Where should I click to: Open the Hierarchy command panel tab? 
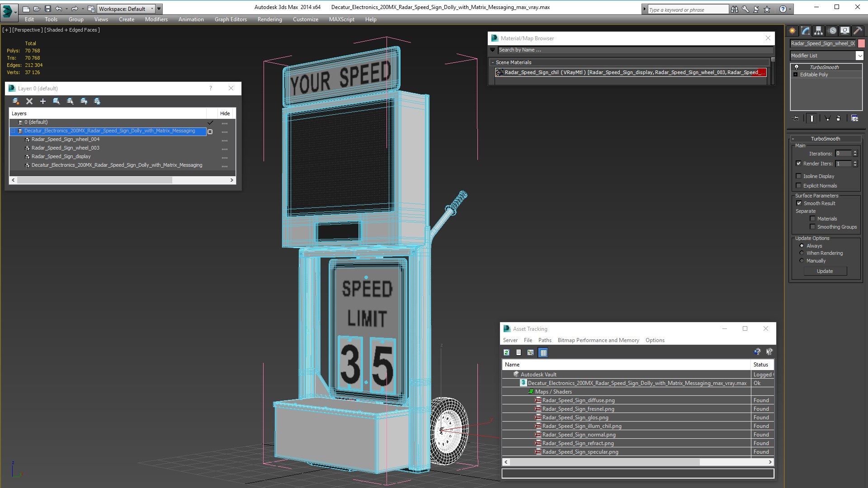point(818,31)
